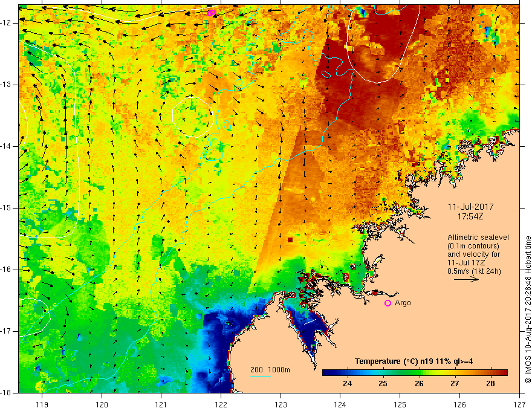This screenshot has width=532, height=411.
Task: Click the '200 1000m' depth label
Action: (x=270, y=370)
